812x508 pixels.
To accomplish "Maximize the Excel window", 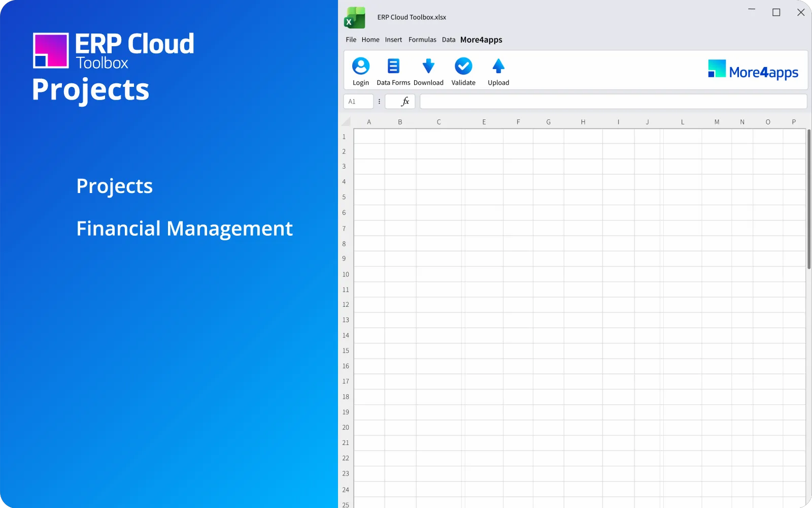I will click(776, 12).
